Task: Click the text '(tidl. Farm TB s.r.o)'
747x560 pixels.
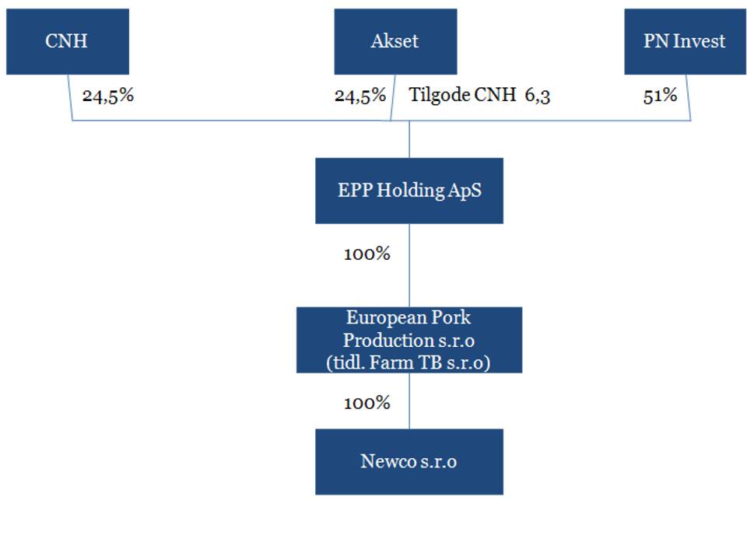Action: point(409,362)
